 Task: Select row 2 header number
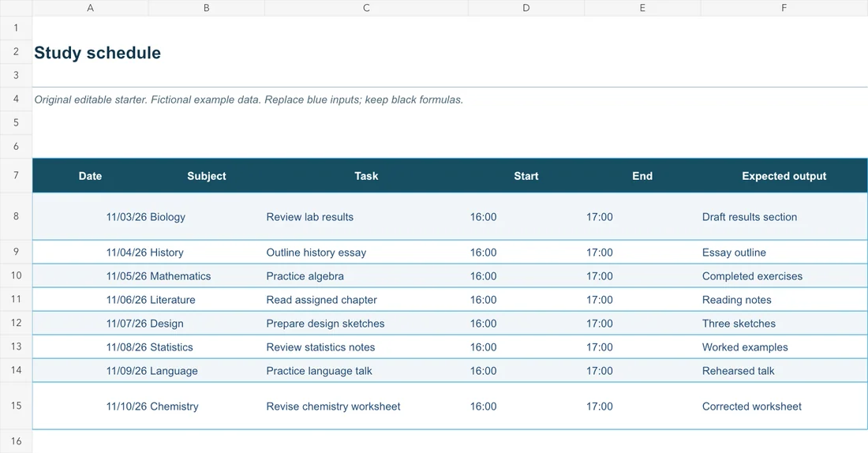tap(16, 51)
